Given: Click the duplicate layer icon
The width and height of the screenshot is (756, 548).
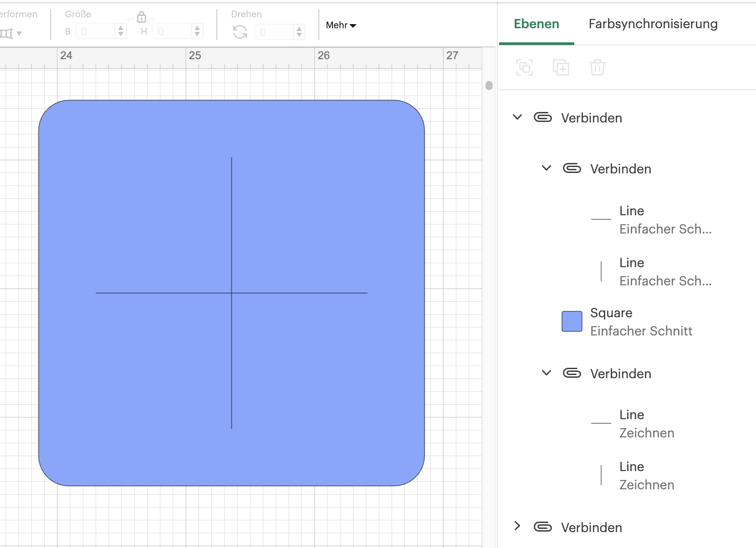Looking at the screenshot, I should [x=561, y=67].
